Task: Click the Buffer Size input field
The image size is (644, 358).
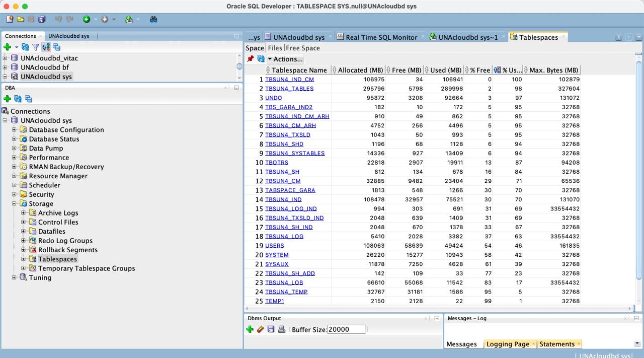Action: pos(346,329)
